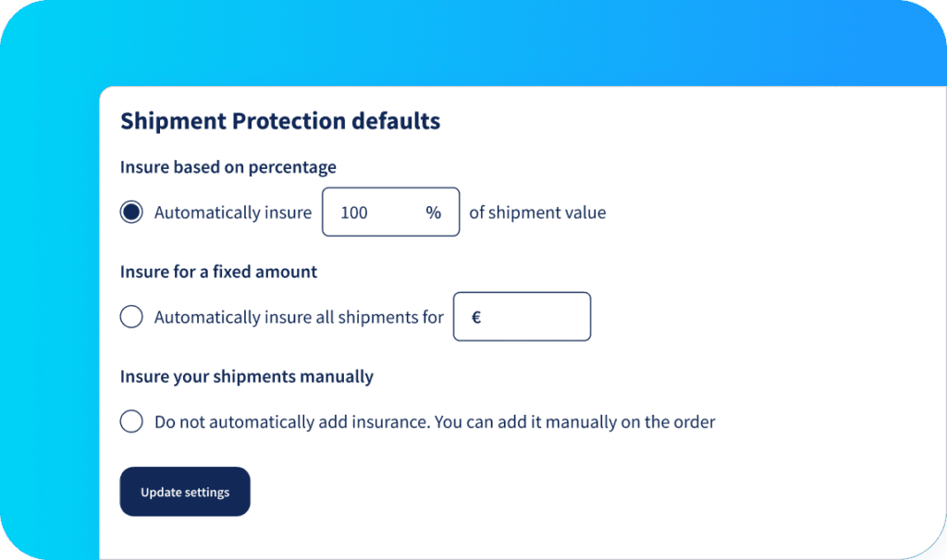Select the fixed amount insurance radio button
The height and width of the screenshot is (560, 947).
(x=130, y=316)
